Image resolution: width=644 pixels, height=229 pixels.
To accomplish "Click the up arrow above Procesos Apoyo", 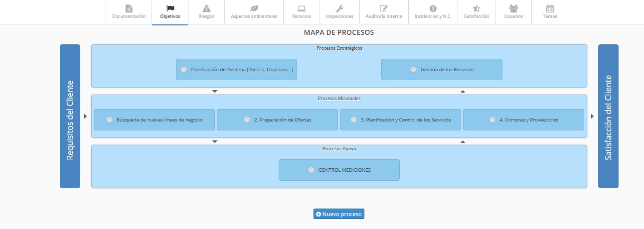I will click(x=463, y=141).
